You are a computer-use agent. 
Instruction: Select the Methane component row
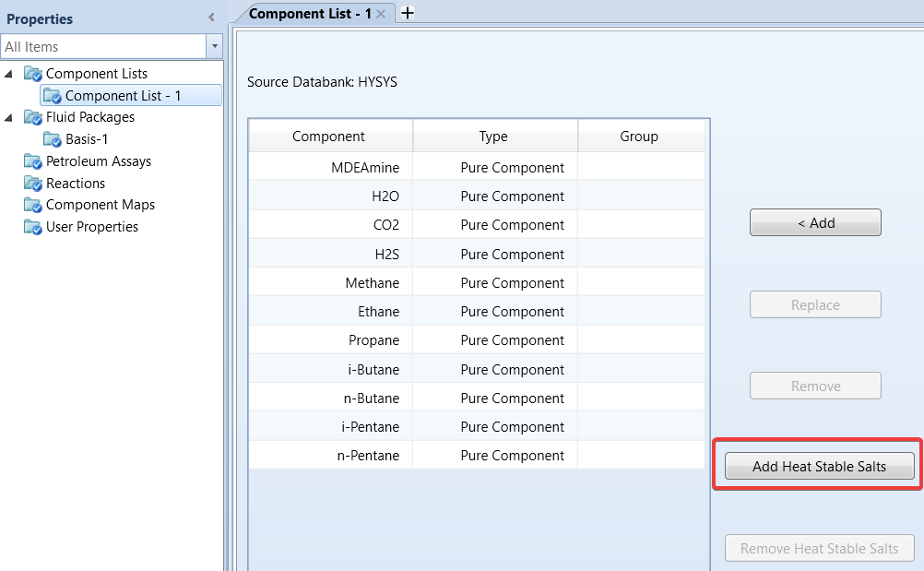click(373, 283)
